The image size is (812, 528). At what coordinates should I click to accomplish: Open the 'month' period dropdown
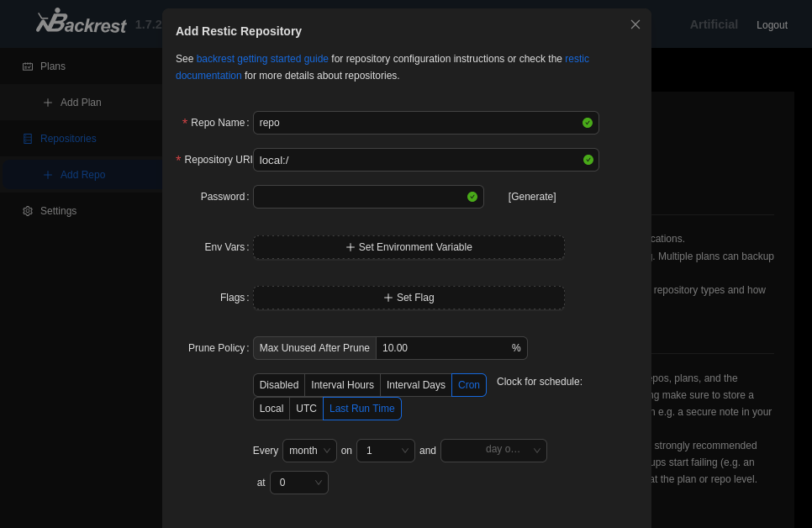coord(309,451)
